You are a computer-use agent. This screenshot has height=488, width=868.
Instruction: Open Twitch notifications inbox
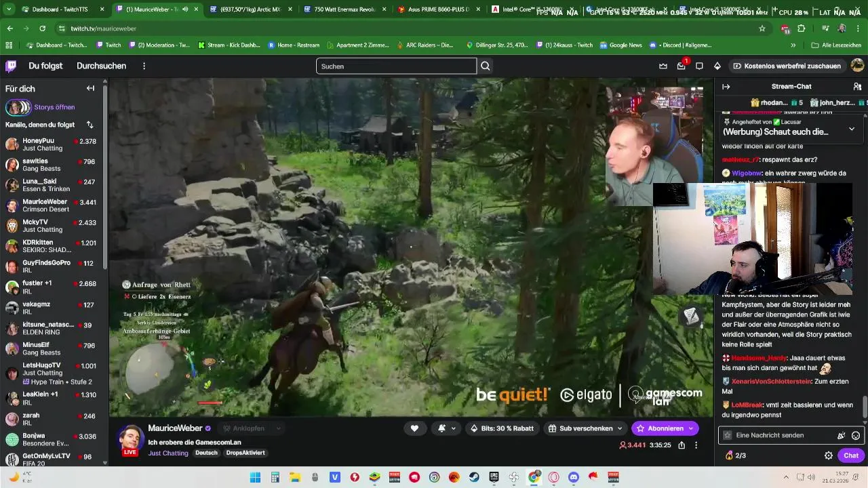coord(681,66)
